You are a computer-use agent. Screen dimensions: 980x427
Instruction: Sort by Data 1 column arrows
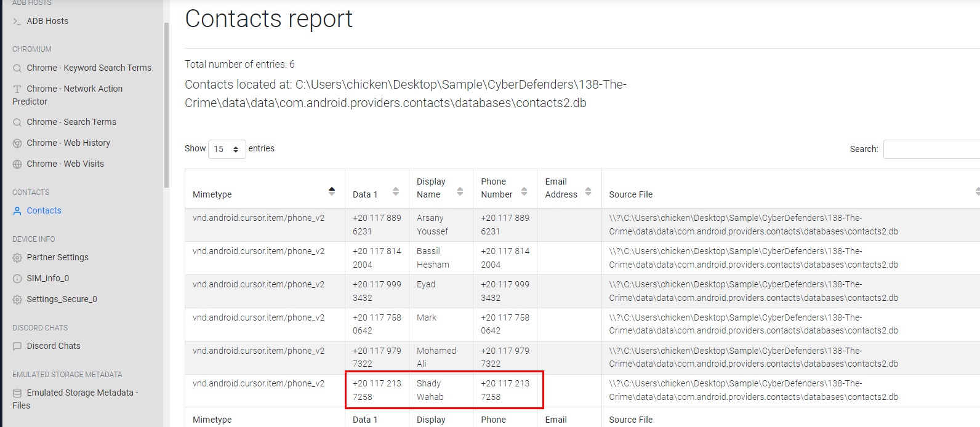pyautogui.click(x=396, y=191)
